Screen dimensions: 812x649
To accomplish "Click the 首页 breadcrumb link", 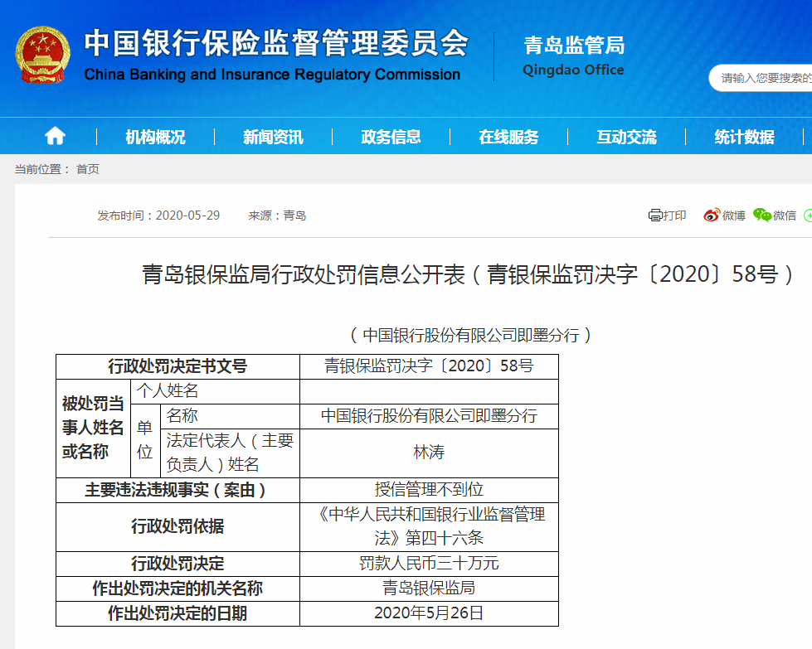I will pyautogui.click(x=88, y=169).
